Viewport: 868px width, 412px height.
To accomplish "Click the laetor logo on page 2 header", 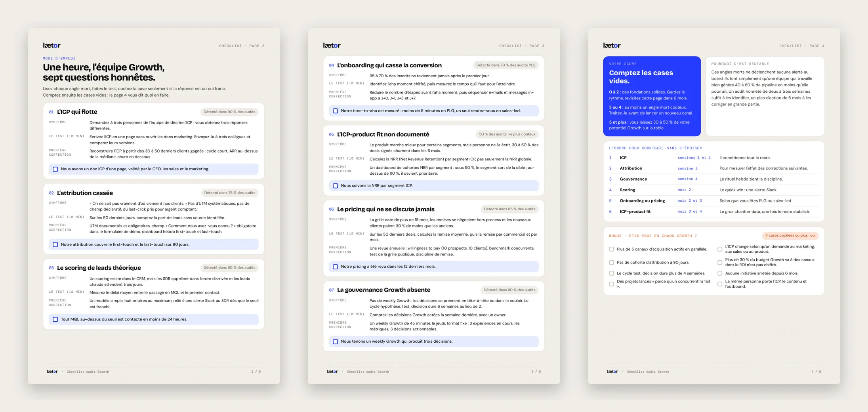I will [x=52, y=46].
